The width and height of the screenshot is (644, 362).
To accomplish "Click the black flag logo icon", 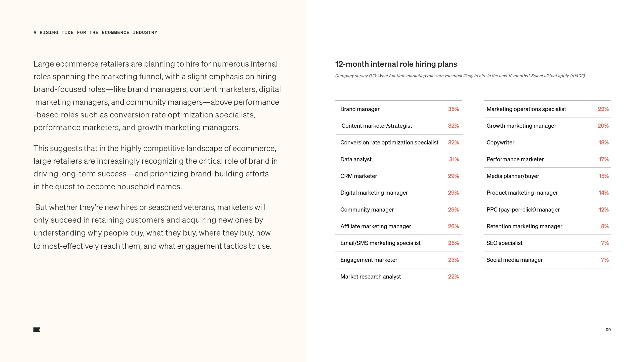I will [37, 330].
